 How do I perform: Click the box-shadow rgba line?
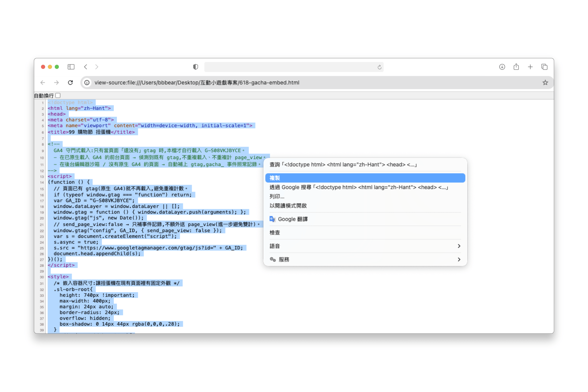coord(120,324)
